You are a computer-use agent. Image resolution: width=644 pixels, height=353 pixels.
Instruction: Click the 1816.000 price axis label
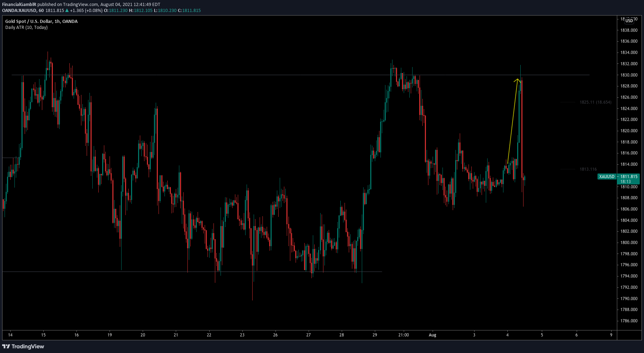pos(629,153)
